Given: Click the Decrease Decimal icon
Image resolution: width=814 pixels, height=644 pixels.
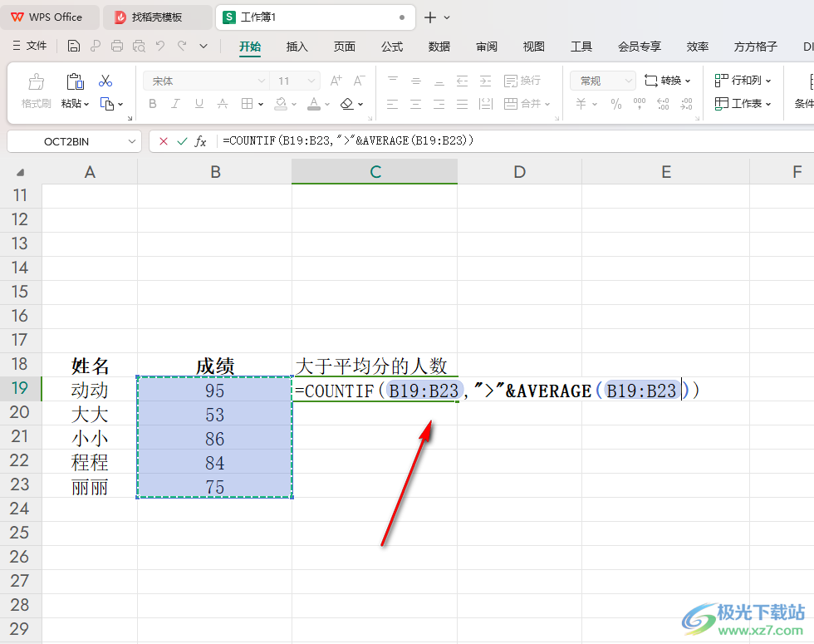Looking at the screenshot, I should pyautogui.click(x=686, y=104).
